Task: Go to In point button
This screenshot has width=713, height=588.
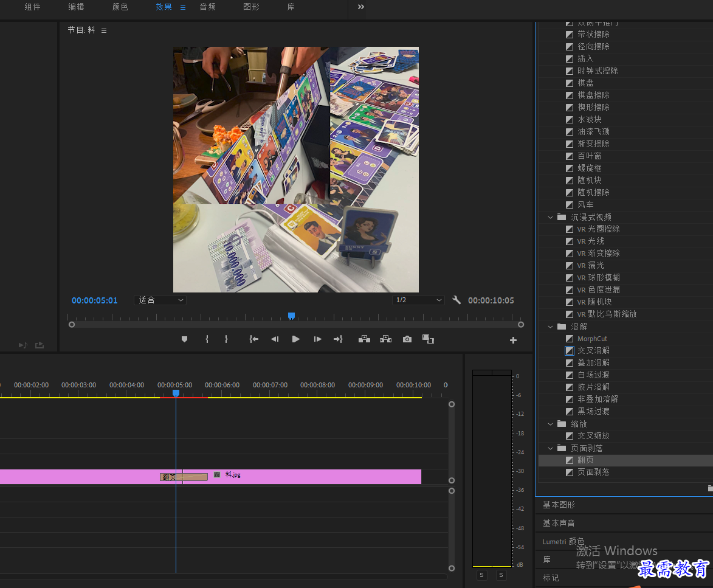Action: coord(253,339)
